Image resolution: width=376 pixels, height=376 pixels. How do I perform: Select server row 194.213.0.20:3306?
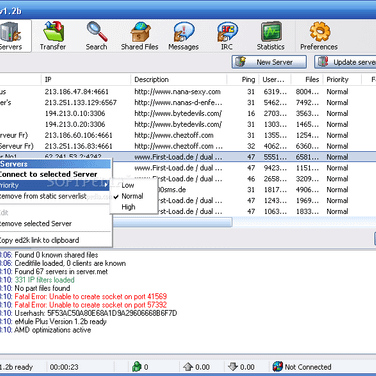pos(188,124)
